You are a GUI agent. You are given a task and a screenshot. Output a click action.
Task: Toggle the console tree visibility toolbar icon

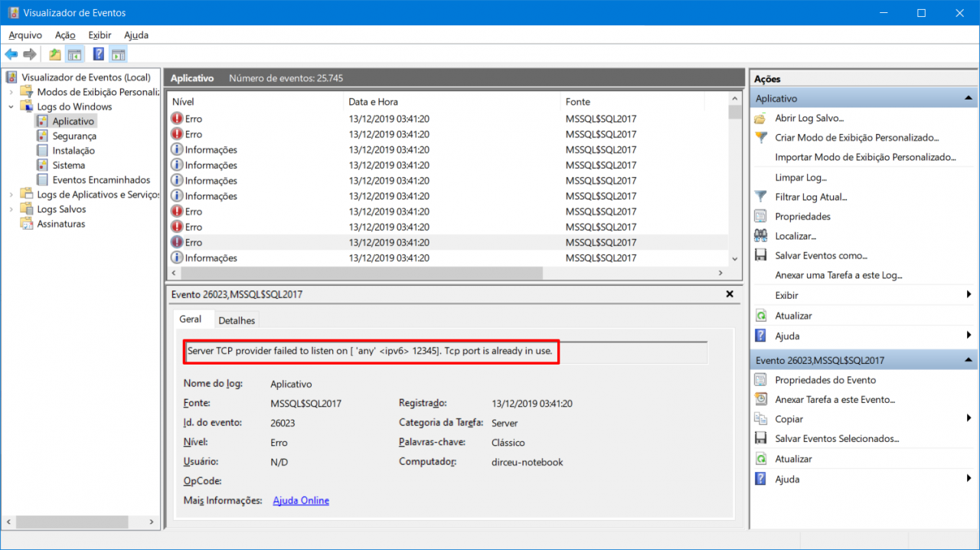[73, 54]
